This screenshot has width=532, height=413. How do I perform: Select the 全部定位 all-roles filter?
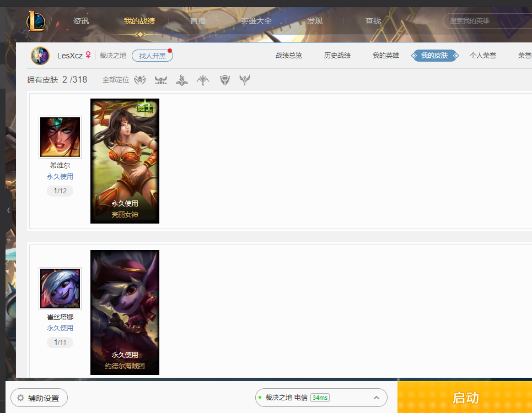tap(116, 80)
